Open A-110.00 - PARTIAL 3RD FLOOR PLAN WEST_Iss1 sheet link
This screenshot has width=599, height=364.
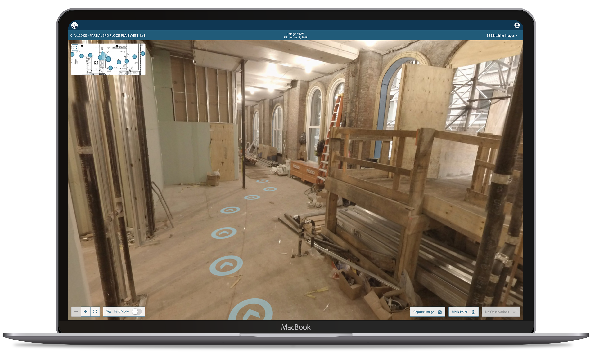109,36
